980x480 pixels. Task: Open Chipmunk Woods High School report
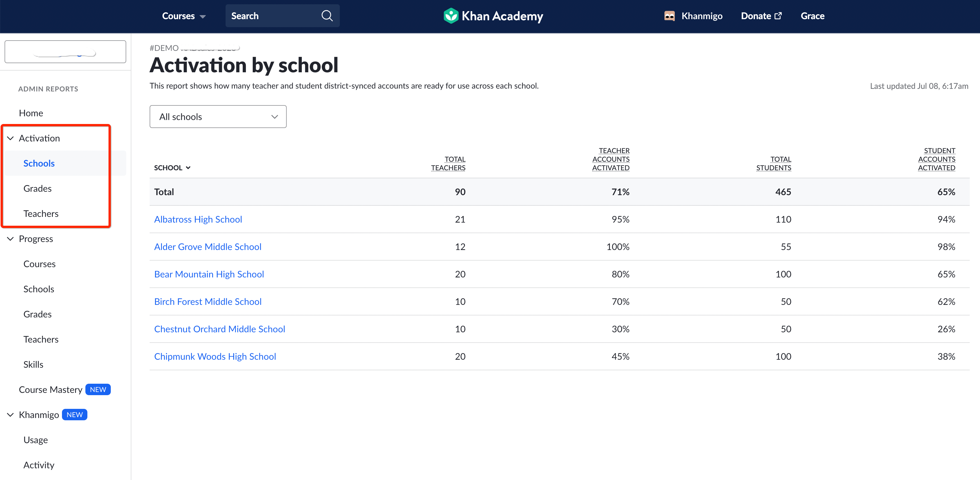(215, 356)
